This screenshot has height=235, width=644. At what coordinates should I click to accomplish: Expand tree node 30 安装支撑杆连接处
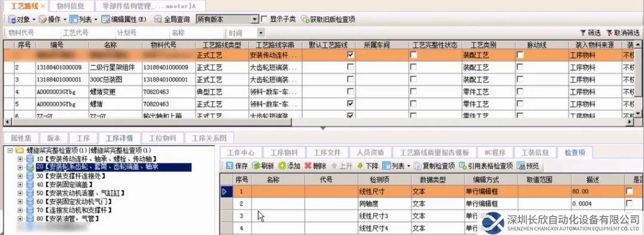[20, 176]
